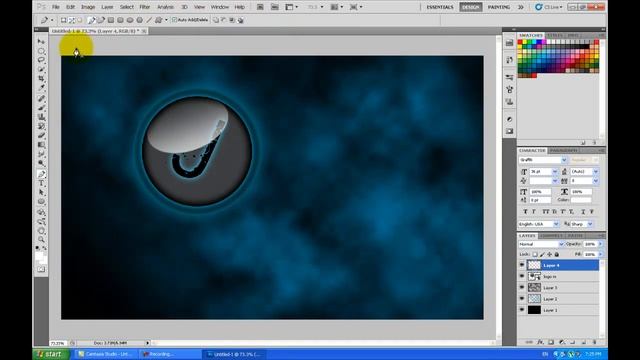The height and width of the screenshot is (360, 640).
Task: Choose the Freeform Pen in options bar
Action: click(x=100, y=20)
